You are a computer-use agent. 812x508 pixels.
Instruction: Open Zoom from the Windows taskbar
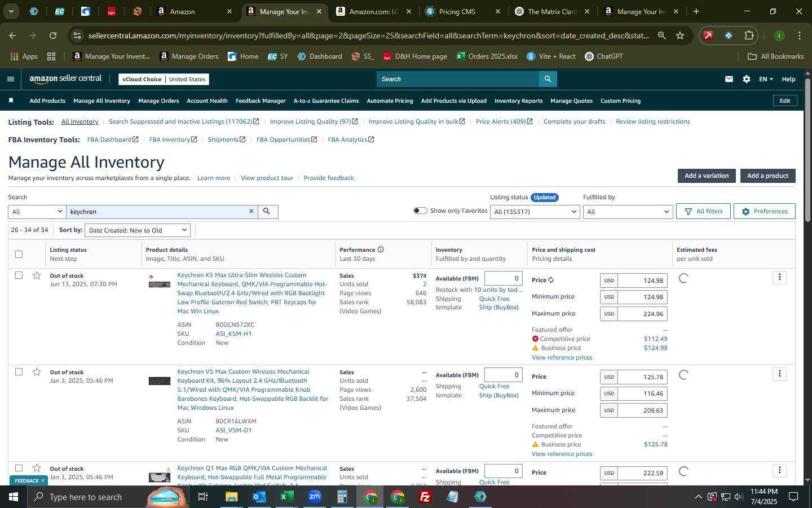click(x=315, y=497)
